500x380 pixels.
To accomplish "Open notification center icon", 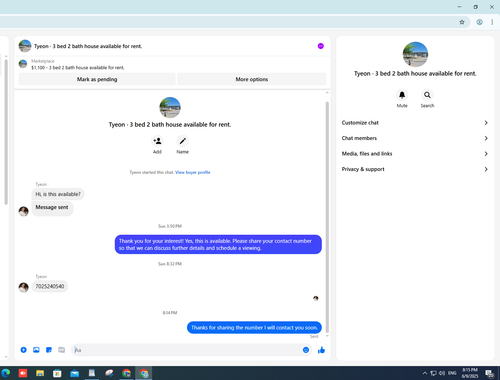I will [x=490, y=373].
